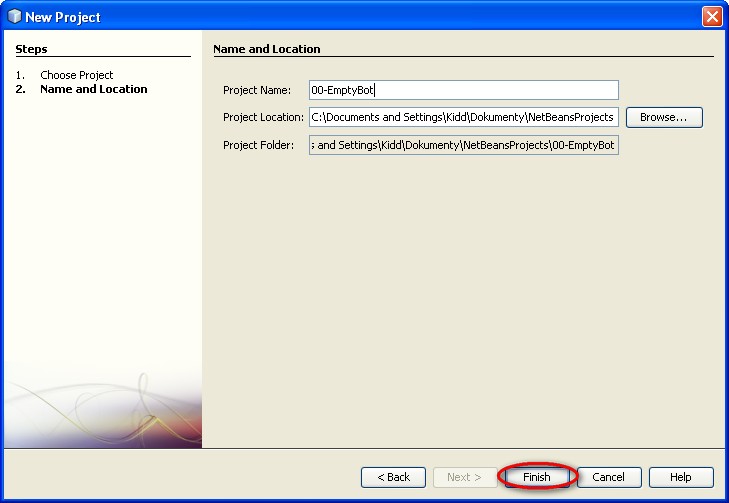Viewport: 729px width, 503px height.
Task: Click the Next > button
Action: pyautogui.click(x=465, y=477)
